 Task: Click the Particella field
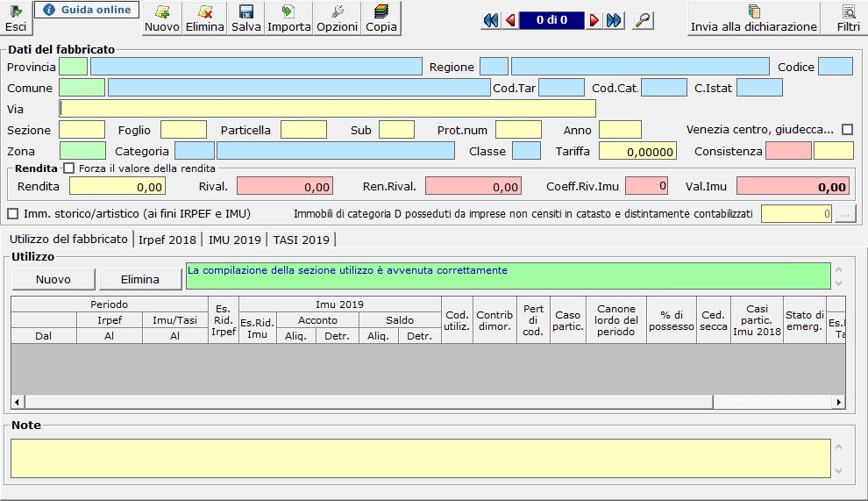tap(304, 130)
